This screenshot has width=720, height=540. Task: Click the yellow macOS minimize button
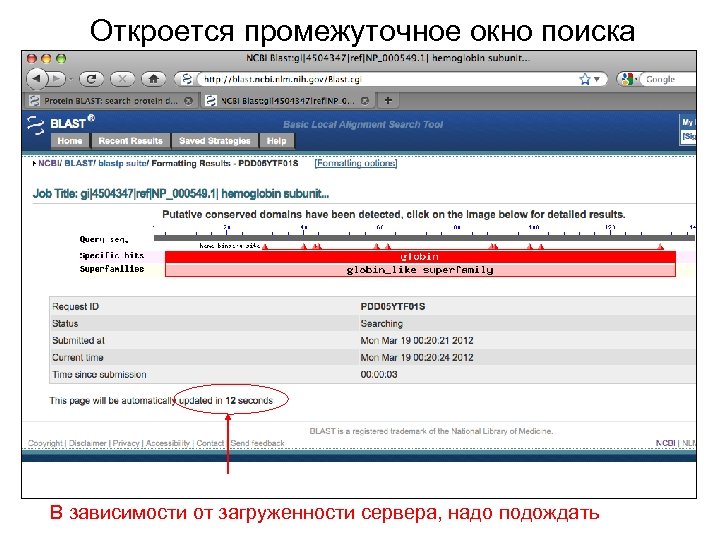tap(46, 58)
